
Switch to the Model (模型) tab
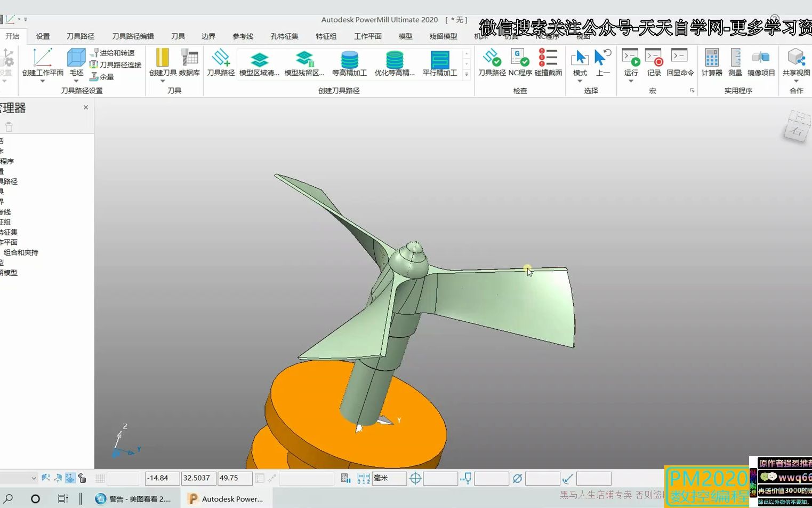tap(406, 36)
